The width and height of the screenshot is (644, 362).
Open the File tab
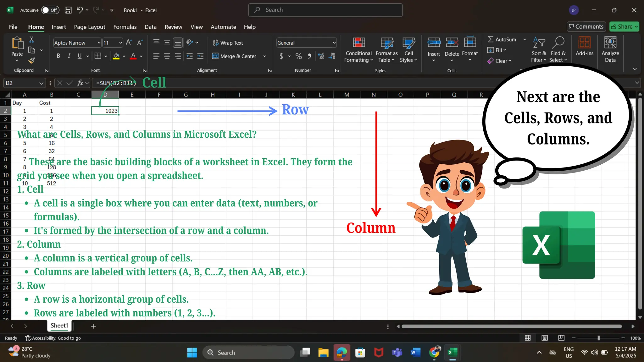(x=13, y=27)
